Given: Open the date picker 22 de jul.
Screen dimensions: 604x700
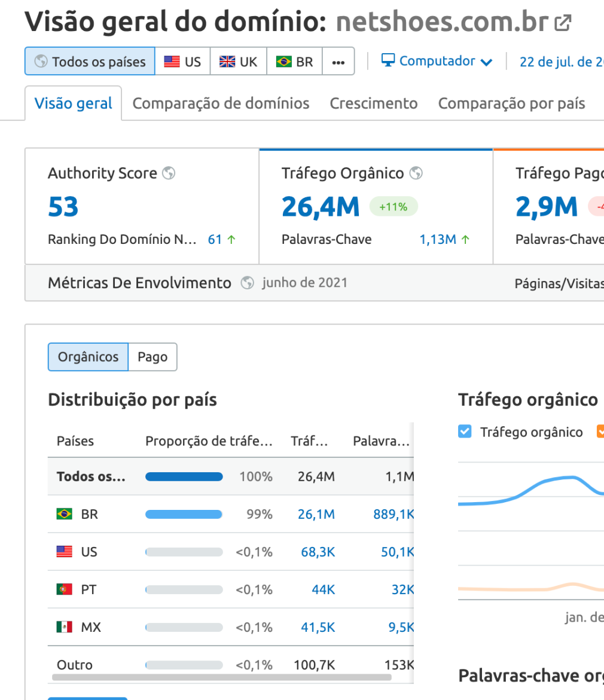Looking at the screenshot, I should point(562,62).
